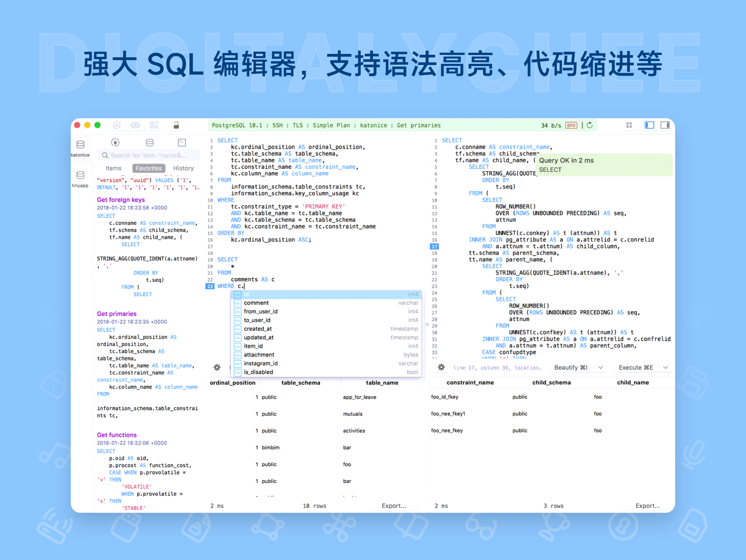The width and height of the screenshot is (746, 560).
Task: Click the grid view icon at top right
Action: (x=629, y=125)
